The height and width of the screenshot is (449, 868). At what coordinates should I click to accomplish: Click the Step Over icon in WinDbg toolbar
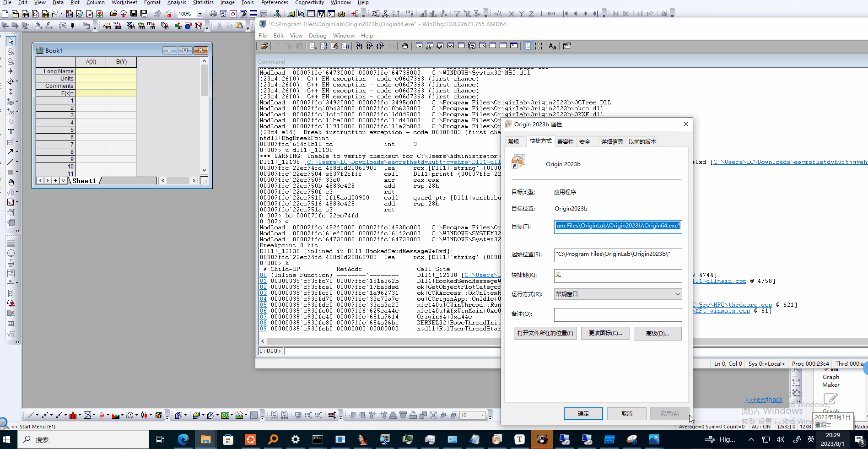pos(370,46)
